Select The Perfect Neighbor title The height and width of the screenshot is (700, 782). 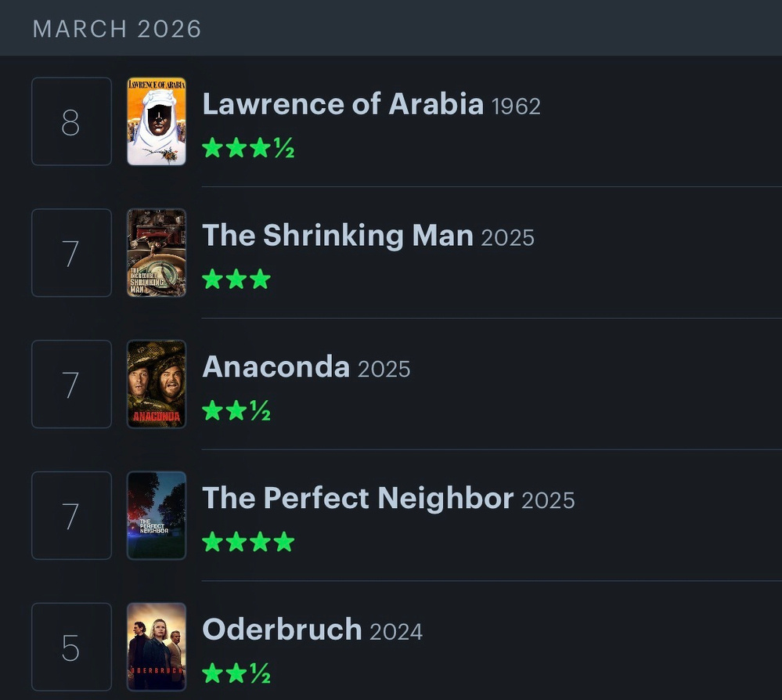click(358, 499)
